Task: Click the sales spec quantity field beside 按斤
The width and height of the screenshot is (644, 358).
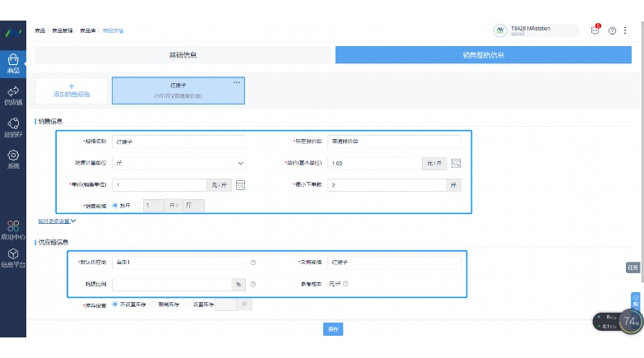Action: coord(154,205)
